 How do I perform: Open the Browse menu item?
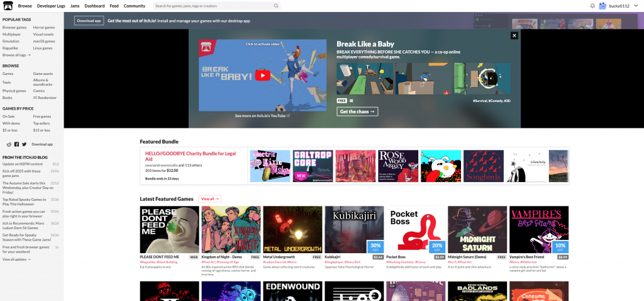point(25,6)
